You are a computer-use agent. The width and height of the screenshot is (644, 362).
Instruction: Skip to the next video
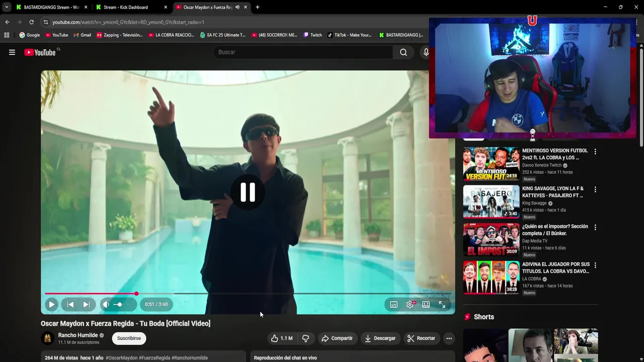86,304
